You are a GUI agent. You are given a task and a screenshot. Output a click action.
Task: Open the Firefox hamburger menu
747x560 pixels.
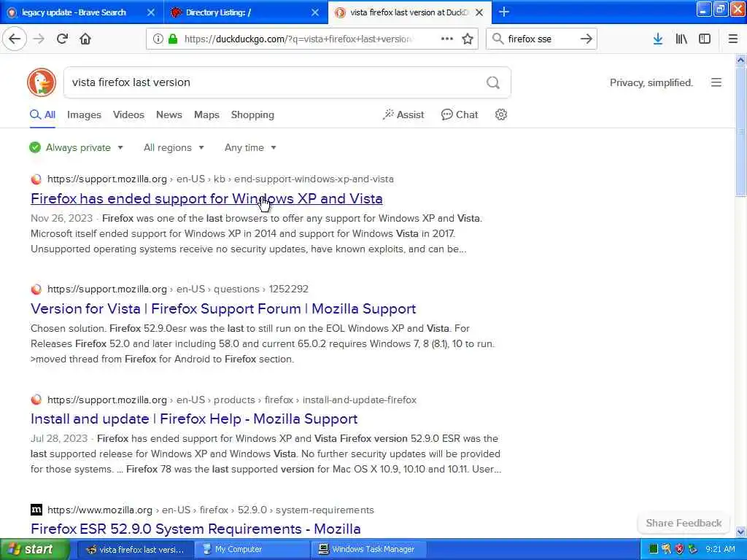click(732, 39)
